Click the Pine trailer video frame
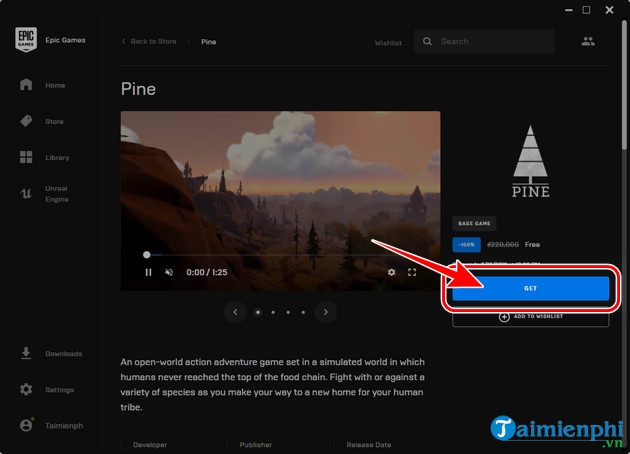This screenshot has height=454, width=630. 280,201
